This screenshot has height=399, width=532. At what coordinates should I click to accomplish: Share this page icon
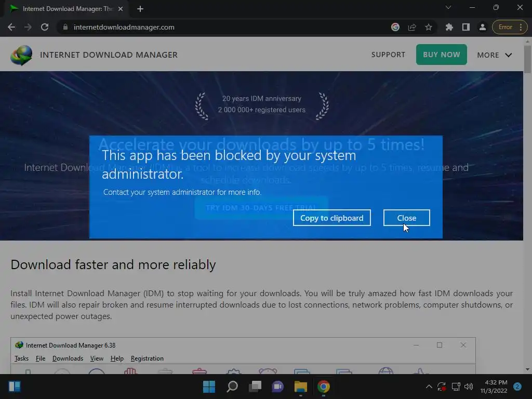coord(412,27)
